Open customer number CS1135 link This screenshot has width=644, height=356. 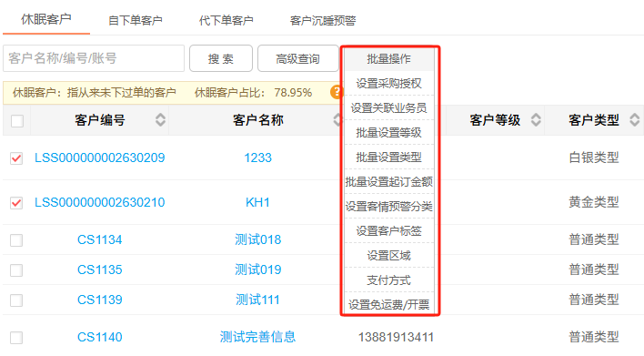pyautogui.click(x=100, y=270)
